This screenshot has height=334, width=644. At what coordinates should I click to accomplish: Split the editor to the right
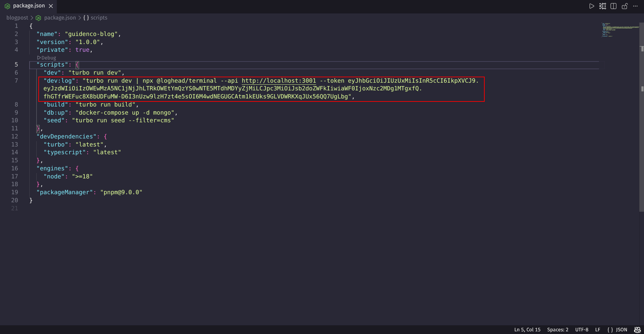click(613, 6)
